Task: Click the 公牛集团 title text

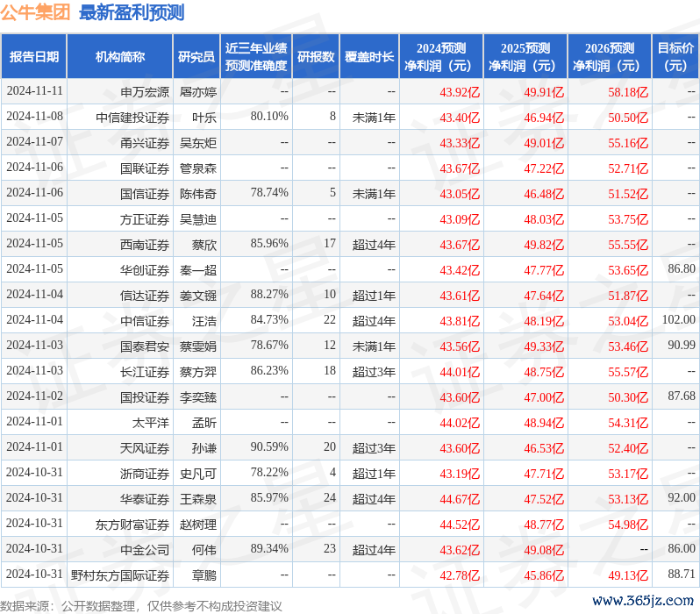Action: (x=35, y=12)
